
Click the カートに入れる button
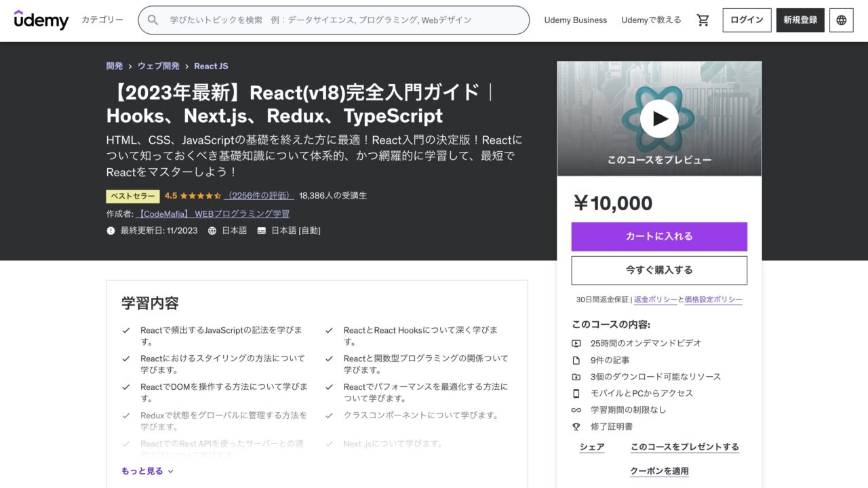[658, 237]
